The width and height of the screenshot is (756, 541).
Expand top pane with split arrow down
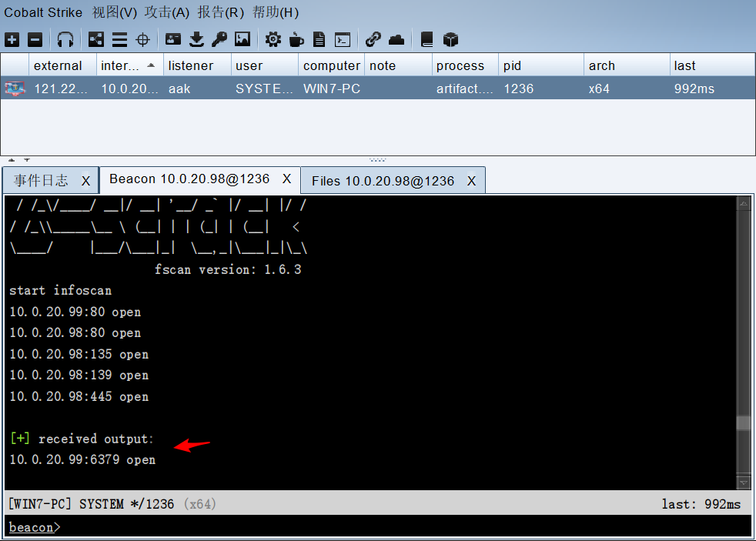click(x=27, y=160)
